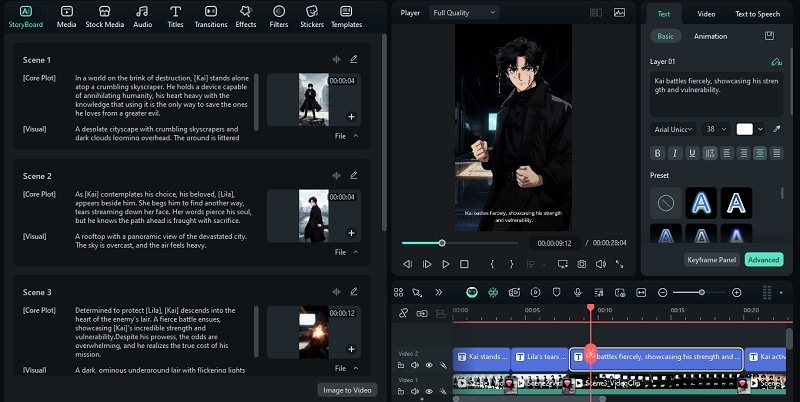Open the Filters tab
The width and height of the screenshot is (800, 402).
[279, 17]
